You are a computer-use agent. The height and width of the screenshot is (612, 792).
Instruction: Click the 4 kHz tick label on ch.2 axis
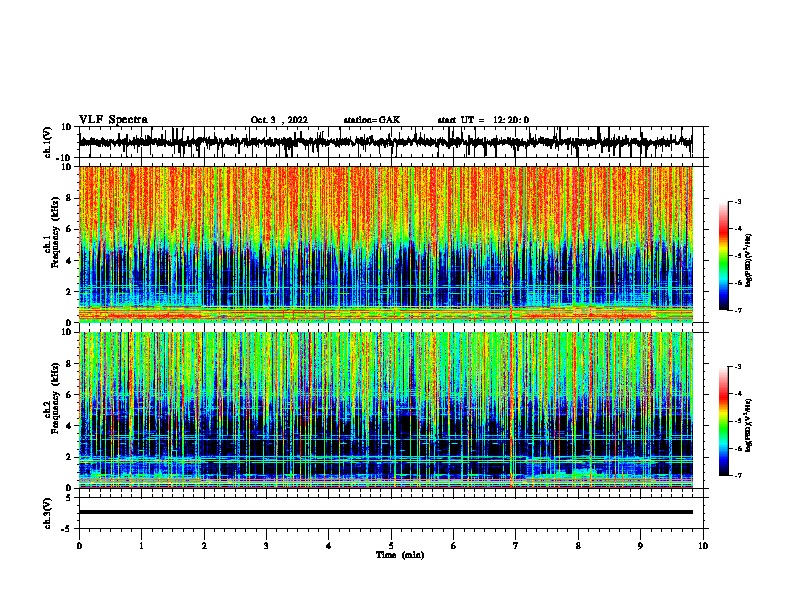pyautogui.click(x=69, y=426)
